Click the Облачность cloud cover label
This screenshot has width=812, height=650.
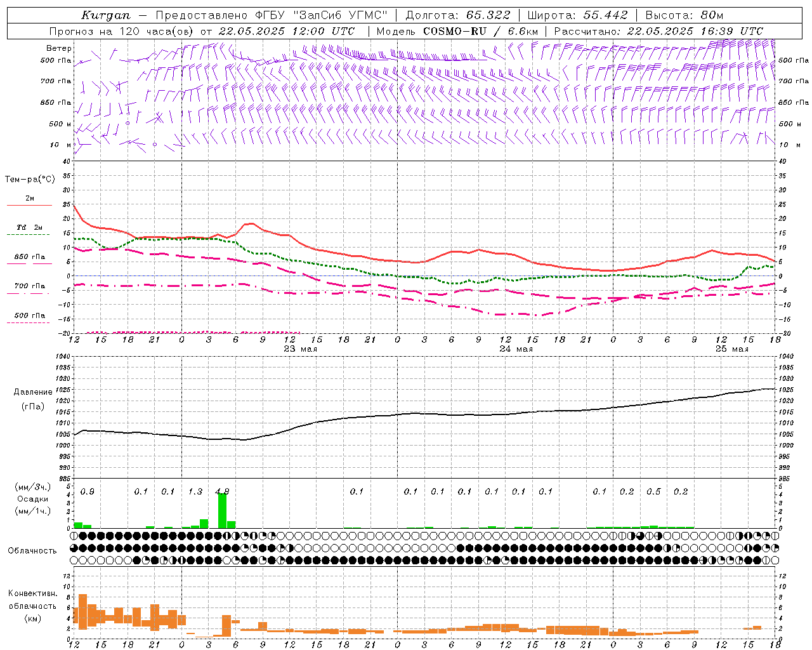32,551
